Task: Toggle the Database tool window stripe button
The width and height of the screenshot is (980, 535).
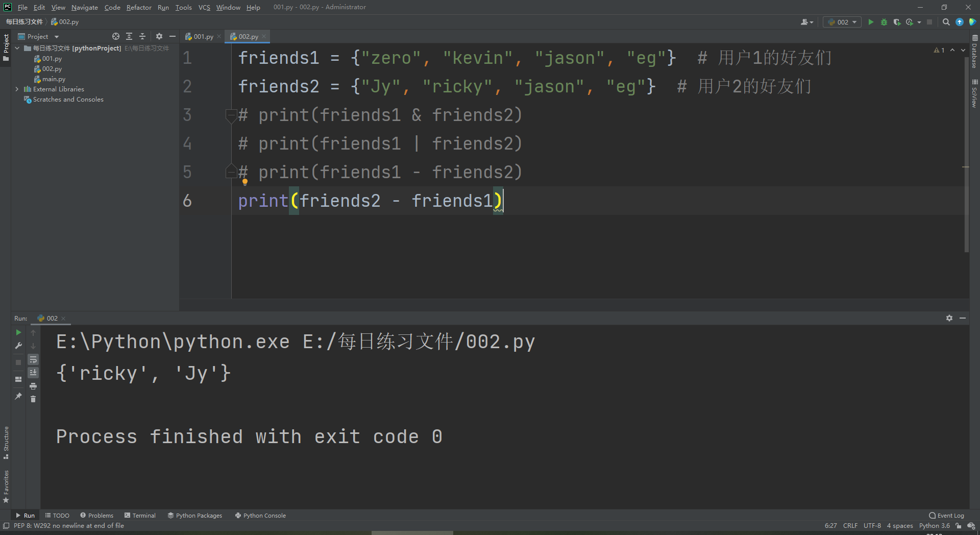Action: pos(974,52)
